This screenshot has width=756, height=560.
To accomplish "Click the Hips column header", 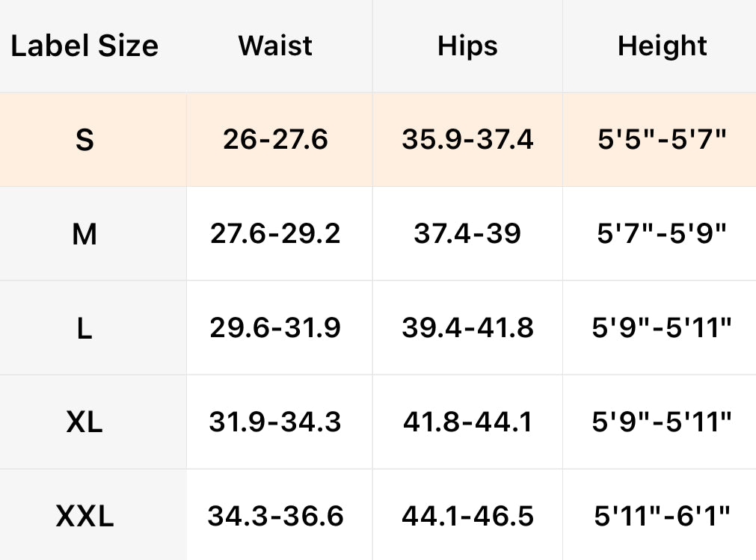I will [467, 46].
